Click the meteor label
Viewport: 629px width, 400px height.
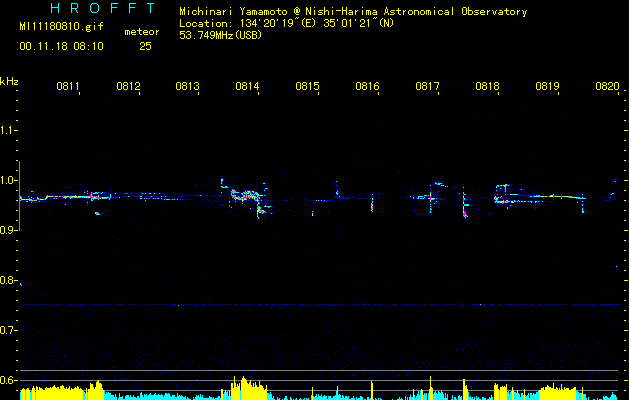[x=142, y=32]
